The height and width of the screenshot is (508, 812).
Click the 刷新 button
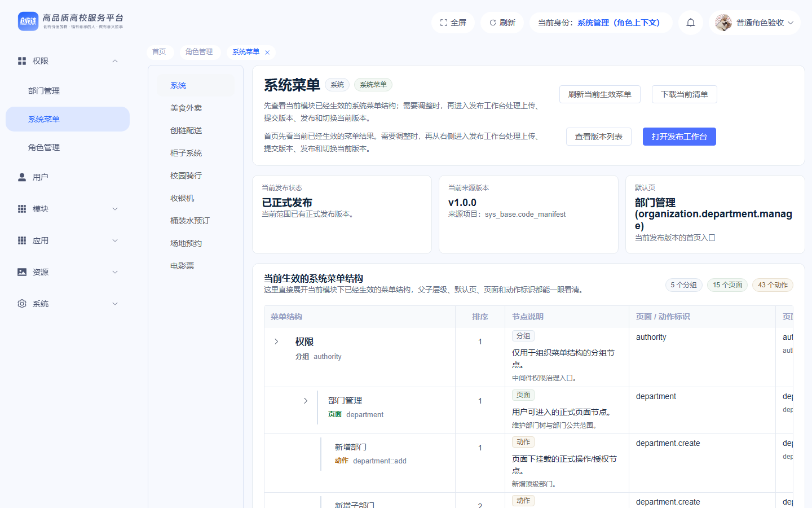click(x=502, y=23)
